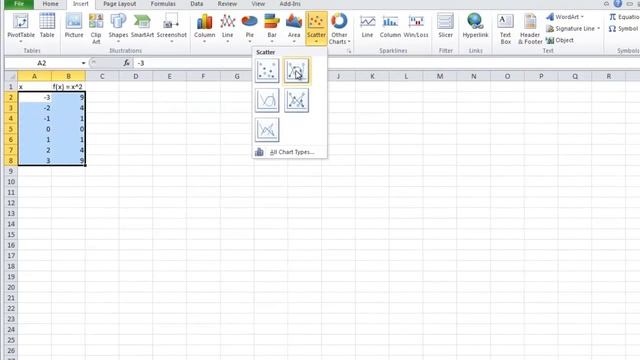
Task: Insert a PivotTable
Action: pos(21,27)
